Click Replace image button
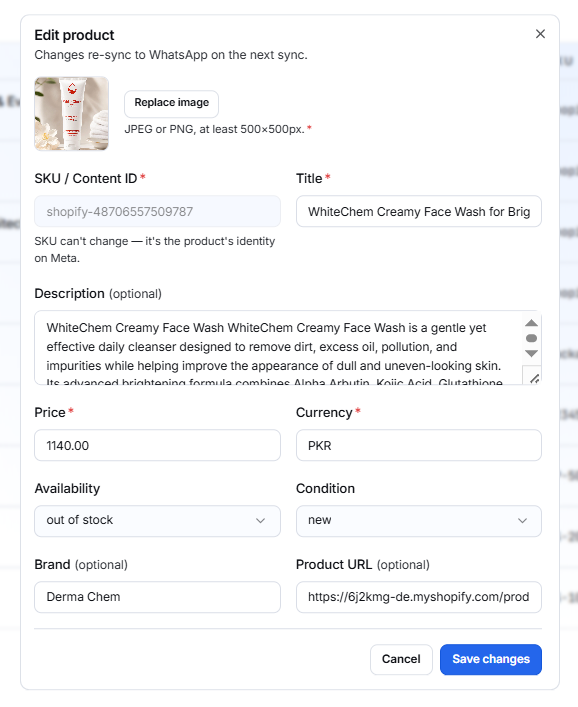Screen dimensions: 578x707 171,103
